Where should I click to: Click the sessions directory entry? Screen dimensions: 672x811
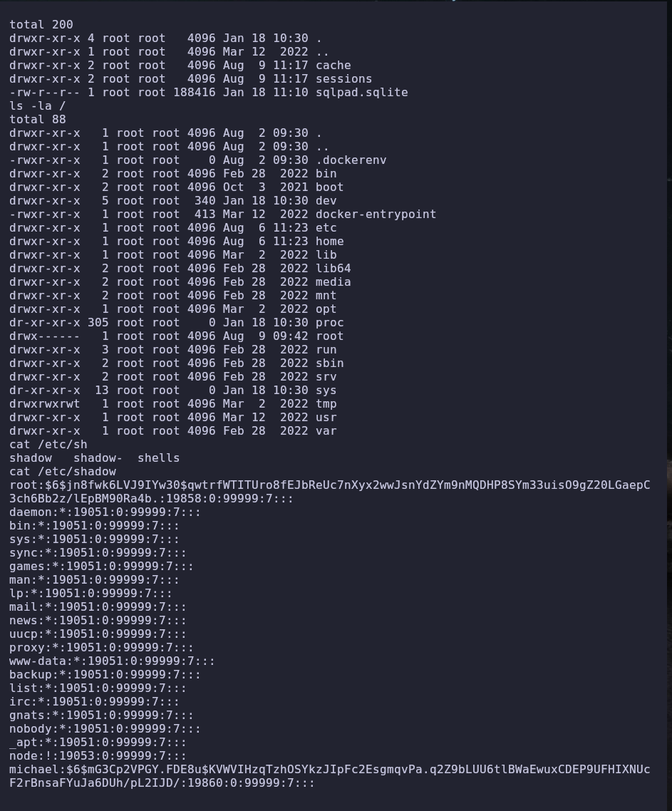coord(344,79)
